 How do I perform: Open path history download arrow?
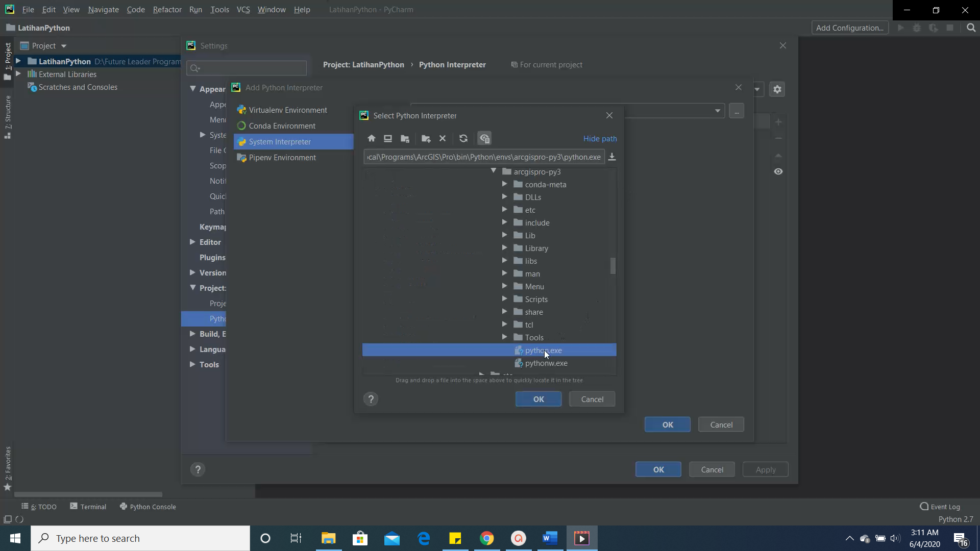pyautogui.click(x=612, y=157)
